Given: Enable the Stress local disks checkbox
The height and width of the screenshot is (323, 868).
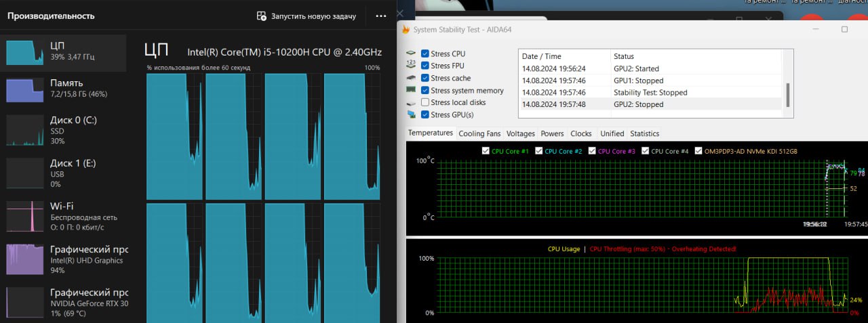Looking at the screenshot, I should pos(425,102).
